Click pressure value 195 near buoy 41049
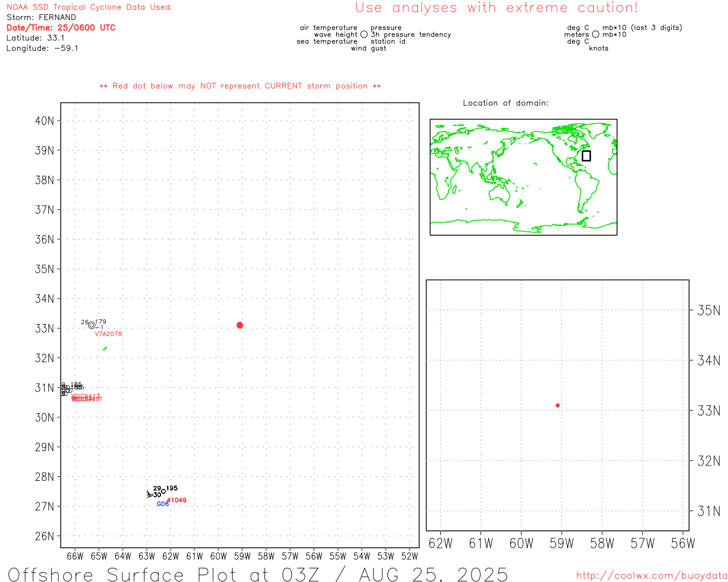 click(172, 488)
